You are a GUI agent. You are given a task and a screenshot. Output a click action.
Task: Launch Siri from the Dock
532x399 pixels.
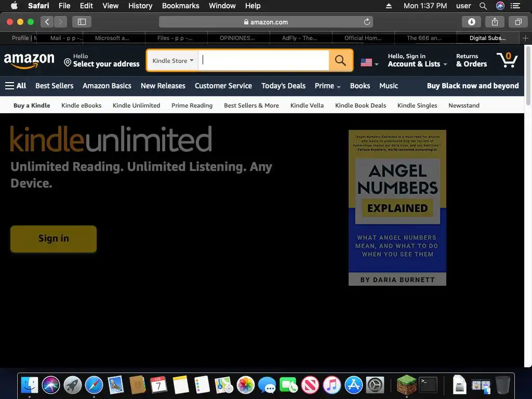[x=51, y=385]
